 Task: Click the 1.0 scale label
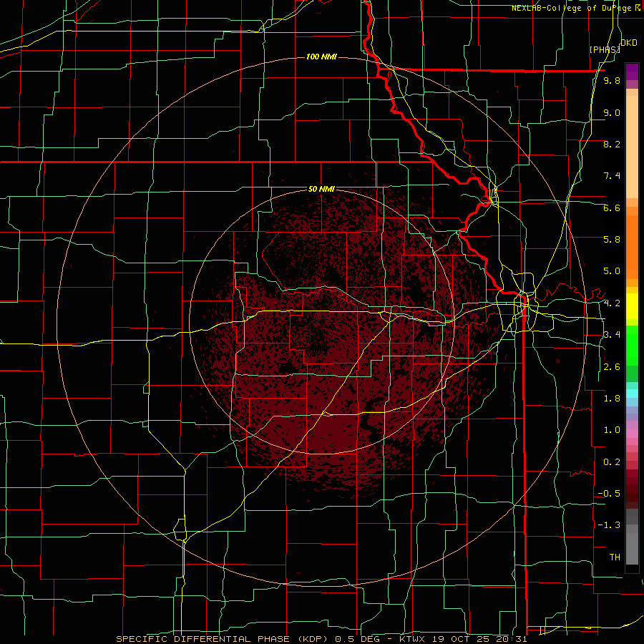[x=612, y=430]
